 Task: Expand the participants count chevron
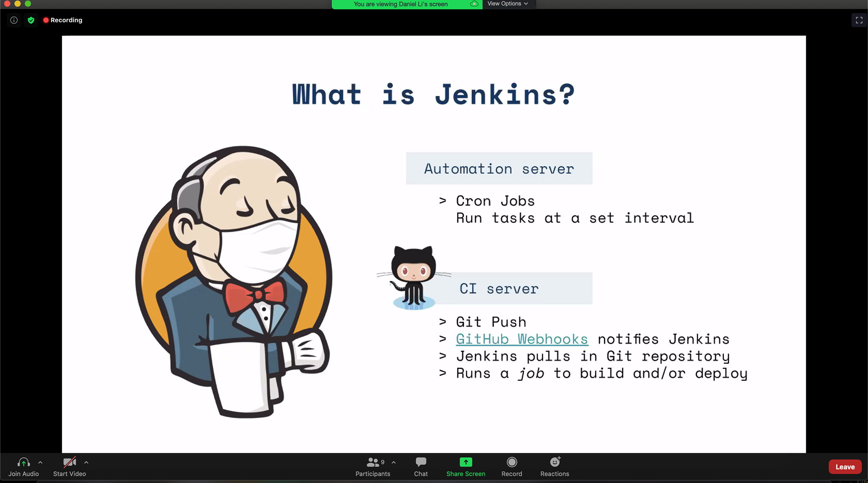394,462
